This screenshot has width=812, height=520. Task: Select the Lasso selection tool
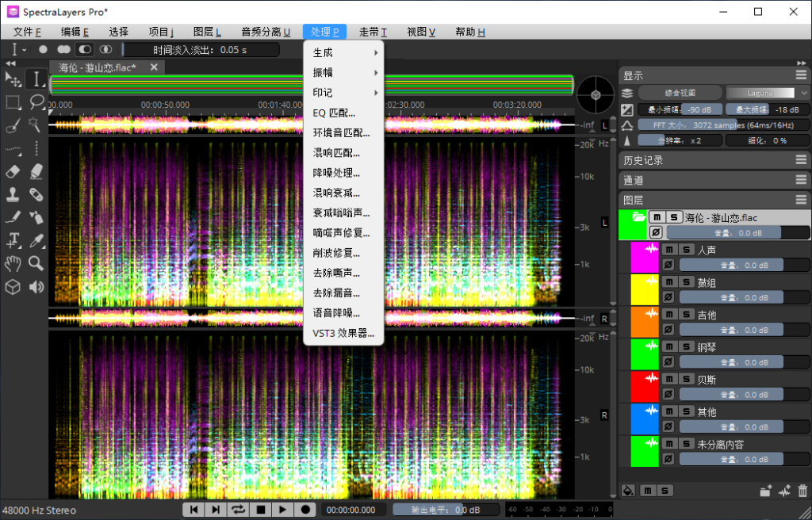click(36, 102)
